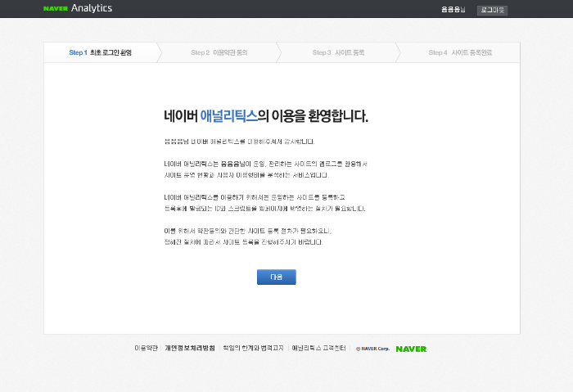Click the NAVER Corp. copyright link

click(x=372, y=349)
